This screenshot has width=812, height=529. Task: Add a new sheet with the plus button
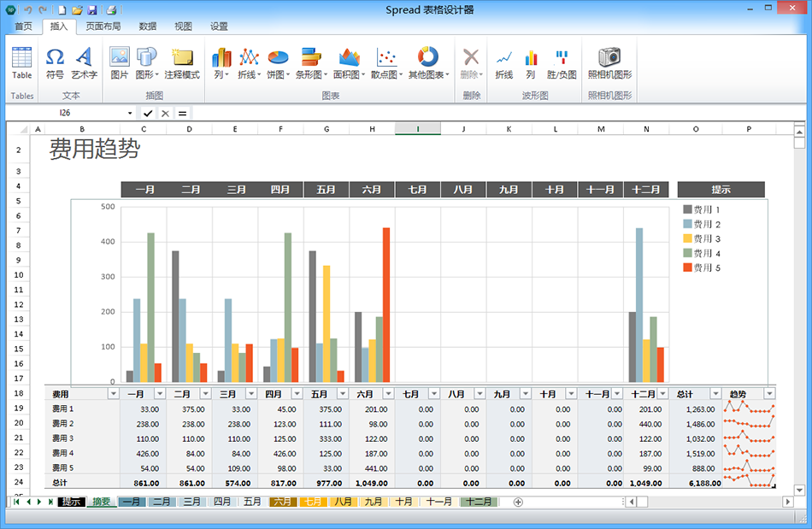(518, 502)
